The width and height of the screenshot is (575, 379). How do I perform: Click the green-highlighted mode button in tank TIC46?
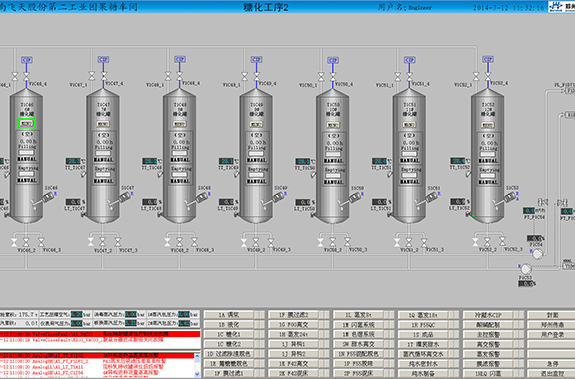tap(26, 124)
